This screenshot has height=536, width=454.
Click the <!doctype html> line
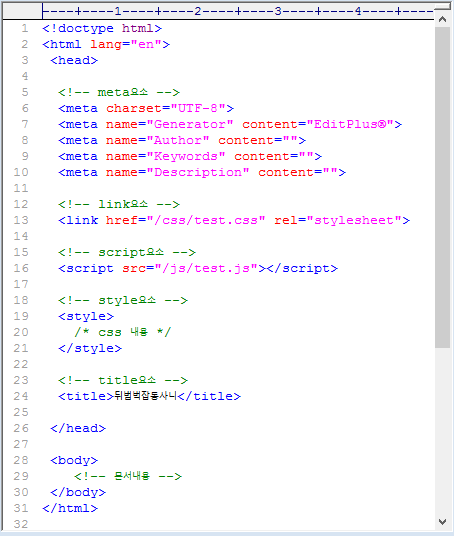pyautogui.click(x=102, y=28)
